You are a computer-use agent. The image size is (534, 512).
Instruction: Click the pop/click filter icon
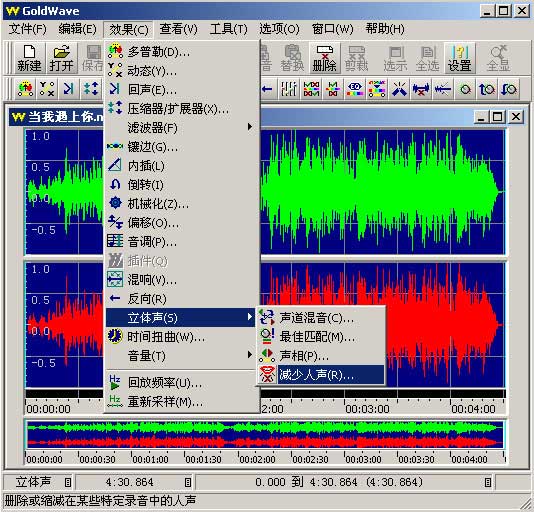tap(399, 89)
